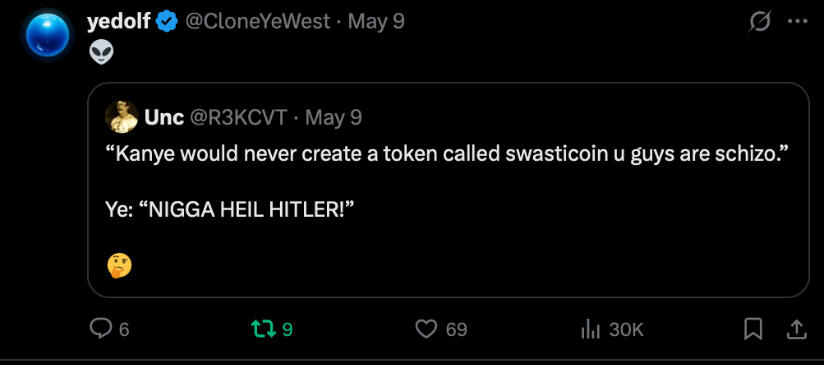The width and height of the screenshot is (824, 365).
Task: Click the 69 likes count
Action: pos(456,330)
